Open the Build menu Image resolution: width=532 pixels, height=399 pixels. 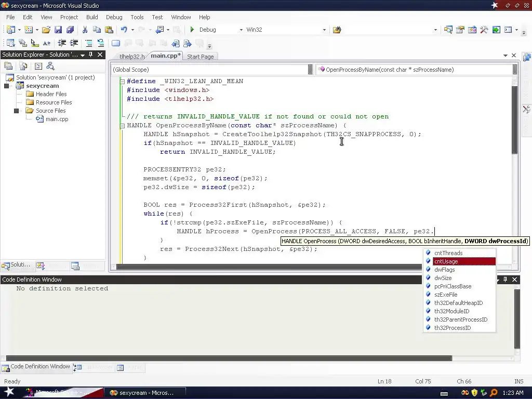(92, 17)
